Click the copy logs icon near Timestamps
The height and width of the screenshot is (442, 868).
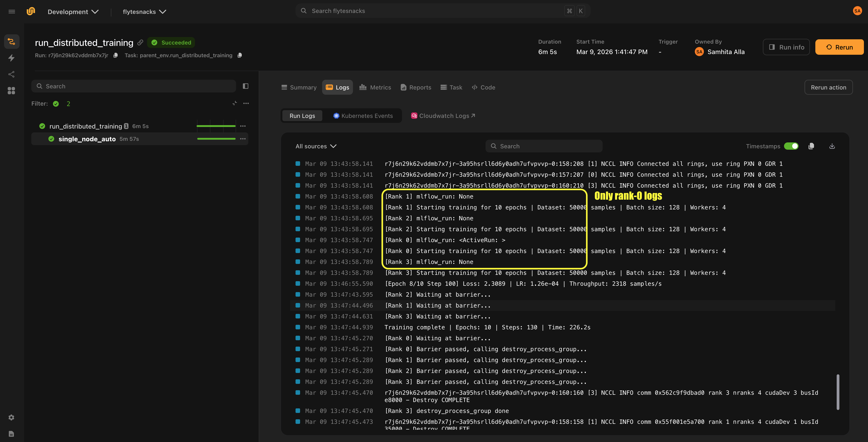(x=811, y=146)
